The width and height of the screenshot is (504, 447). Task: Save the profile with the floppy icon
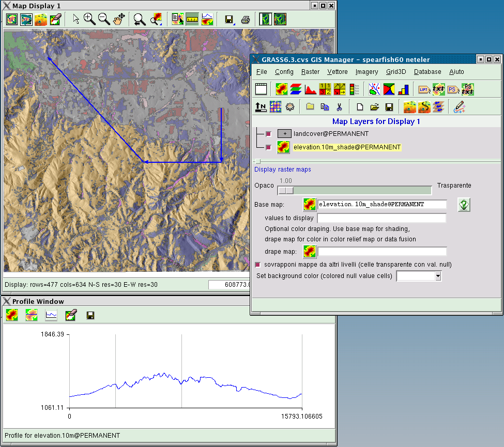tap(90, 315)
